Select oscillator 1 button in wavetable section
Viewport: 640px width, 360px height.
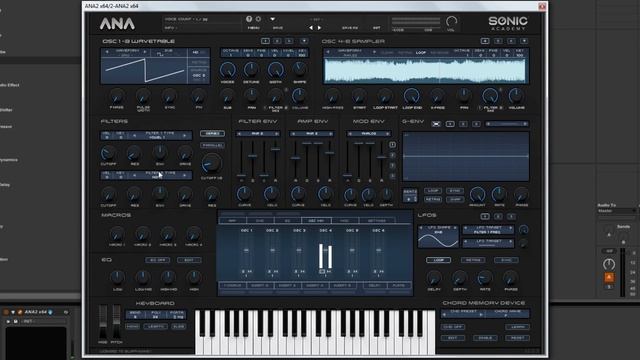(265, 41)
